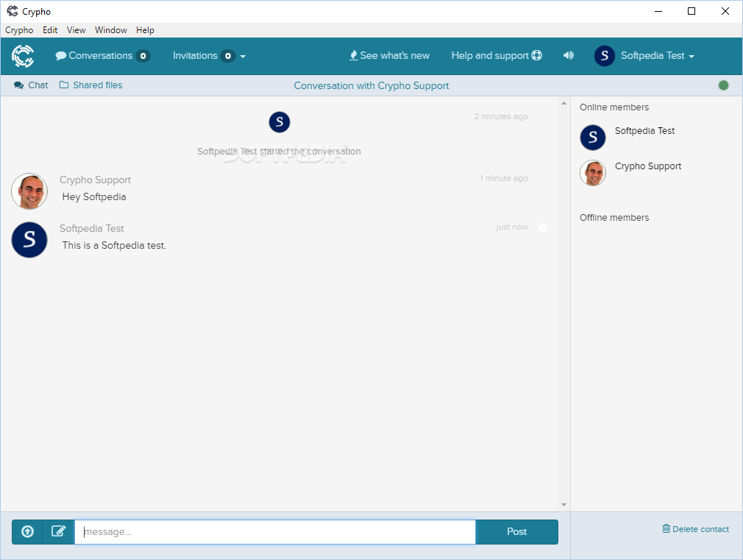Image resolution: width=743 pixels, height=560 pixels.
Task: Click the Crypho Support photo in the members list
Action: (x=593, y=173)
